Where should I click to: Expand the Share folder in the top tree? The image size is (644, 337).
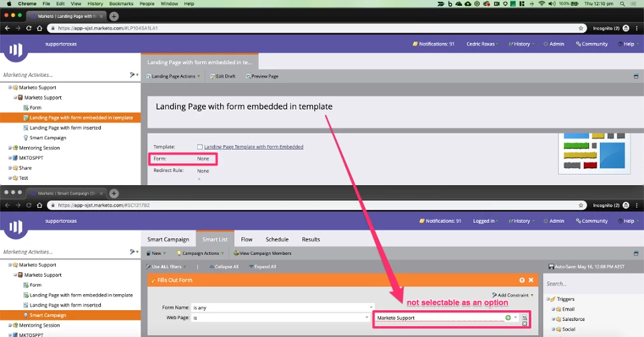tap(10, 168)
